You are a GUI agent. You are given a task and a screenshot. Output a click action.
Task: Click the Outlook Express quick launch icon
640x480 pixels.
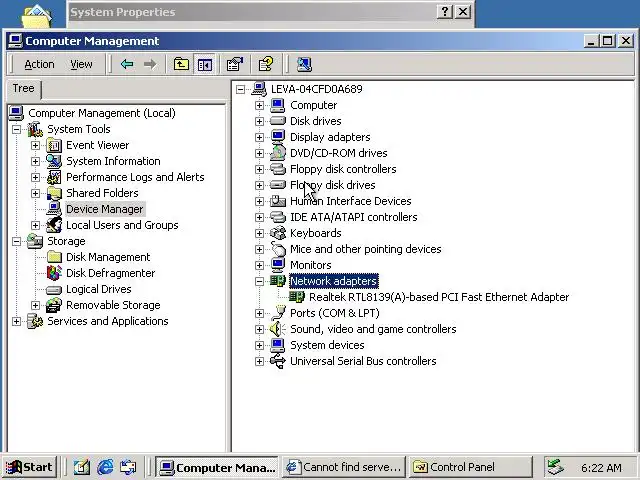point(128,467)
